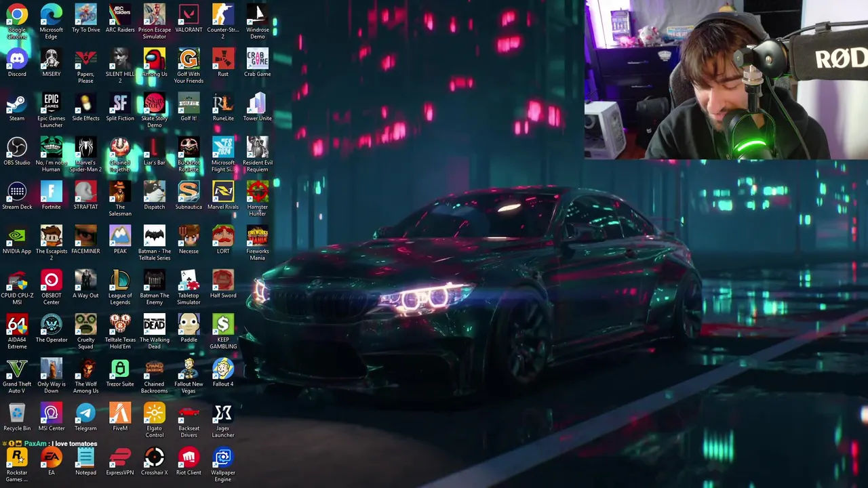
Task: Select the ARC Raiders icon
Action: coord(120,15)
